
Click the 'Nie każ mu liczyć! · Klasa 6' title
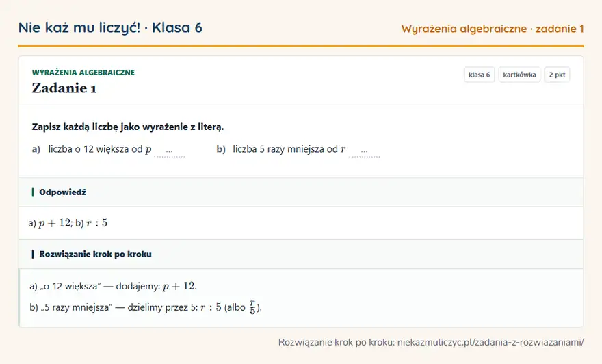click(110, 27)
